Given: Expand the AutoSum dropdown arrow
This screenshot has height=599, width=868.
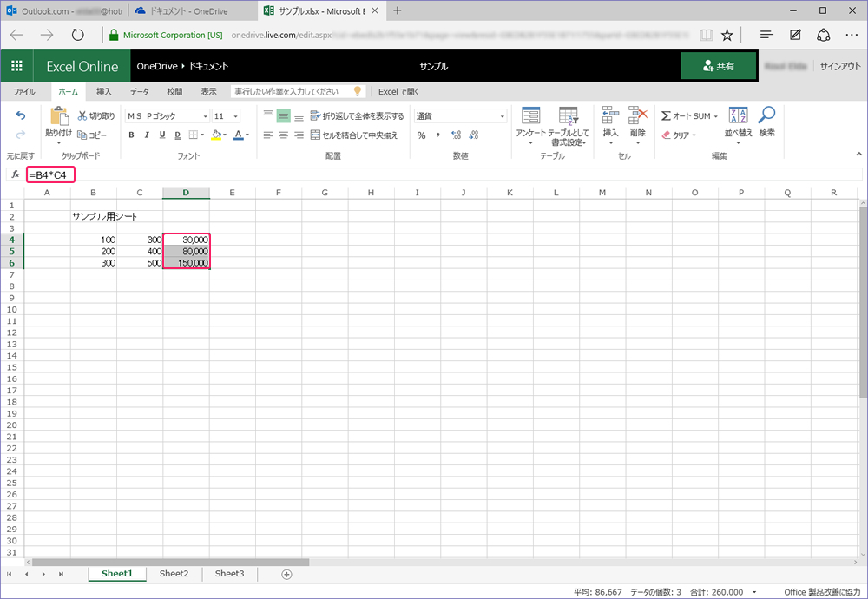Looking at the screenshot, I should point(716,116).
